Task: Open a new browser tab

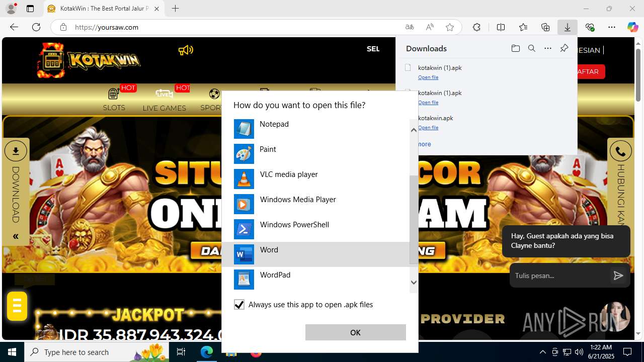Action: (175, 9)
